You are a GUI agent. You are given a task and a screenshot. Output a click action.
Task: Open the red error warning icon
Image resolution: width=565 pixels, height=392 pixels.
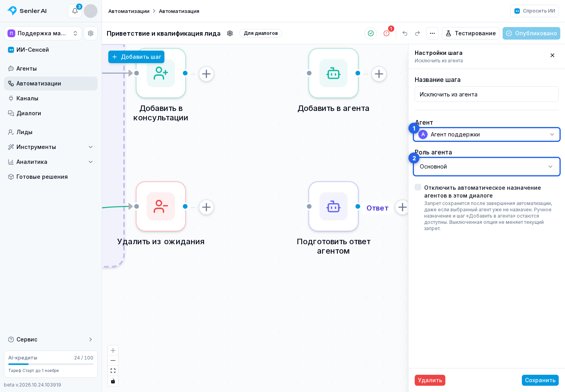click(x=386, y=33)
